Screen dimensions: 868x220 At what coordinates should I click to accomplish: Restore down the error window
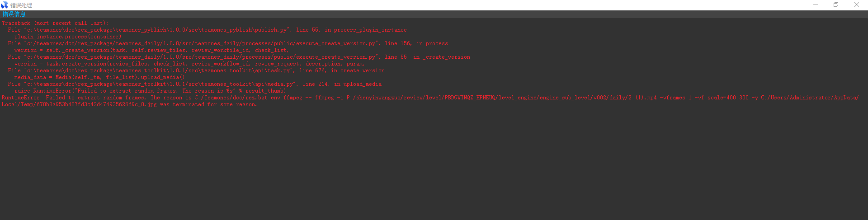[x=836, y=5]
